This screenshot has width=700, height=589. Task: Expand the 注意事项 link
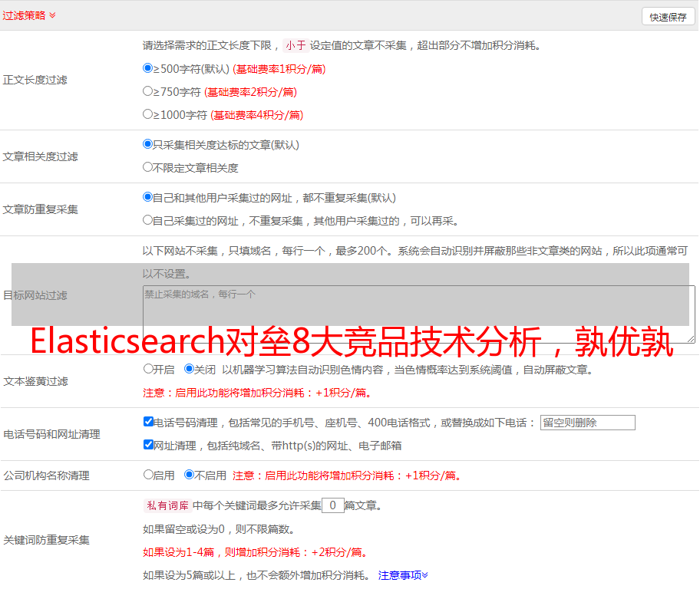tap(403, 575)
